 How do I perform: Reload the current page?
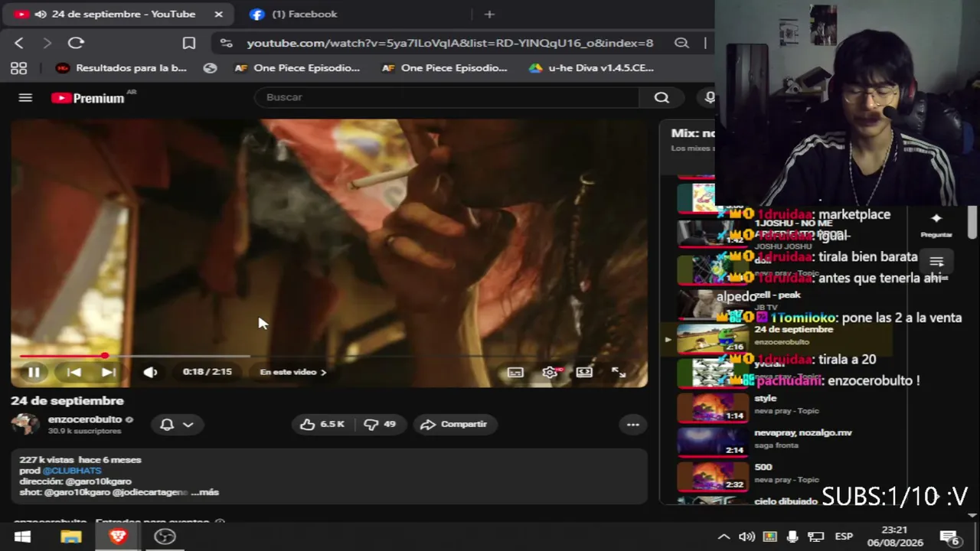(x=76, y=43)
